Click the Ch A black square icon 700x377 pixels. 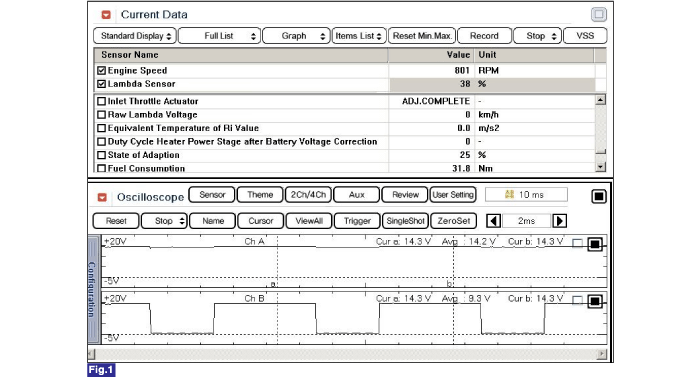pos(595,244)
